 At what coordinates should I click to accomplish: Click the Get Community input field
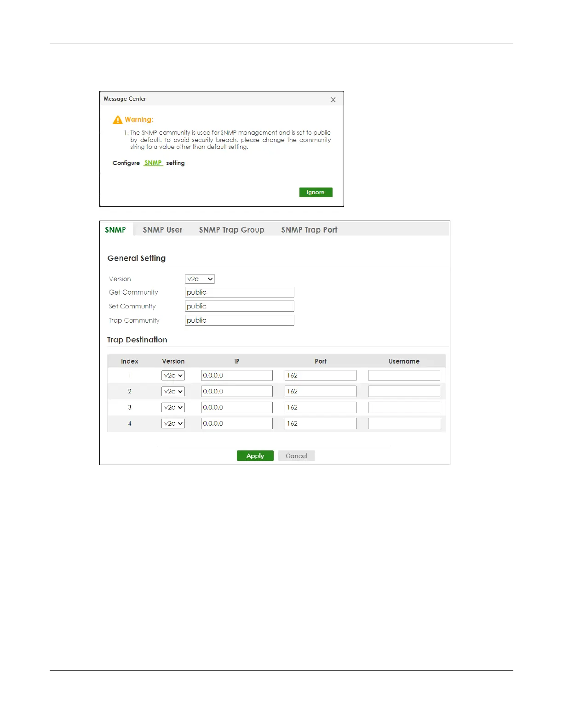click(x=239, y=292)
